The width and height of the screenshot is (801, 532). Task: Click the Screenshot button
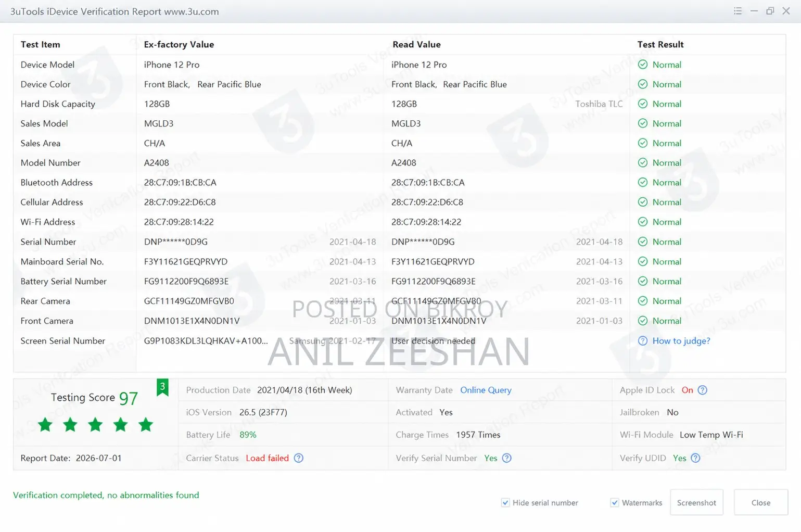tap(696, 502)
